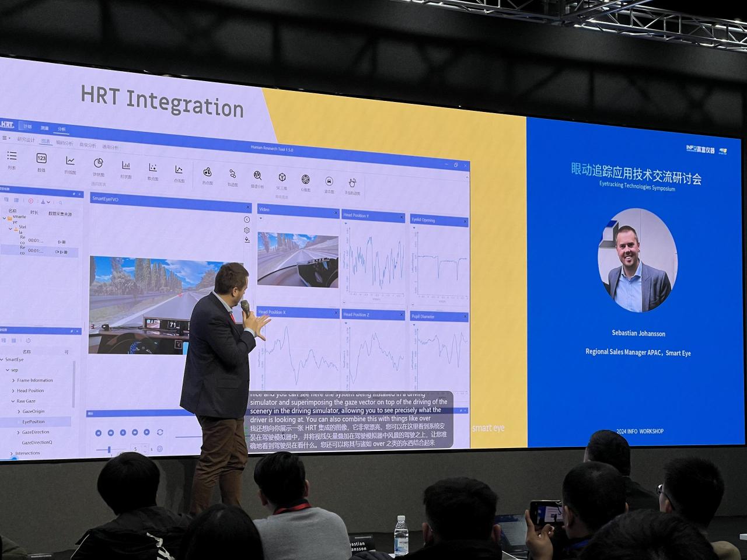Expand the GazeDirection tree node

click(x=19, y=432)
